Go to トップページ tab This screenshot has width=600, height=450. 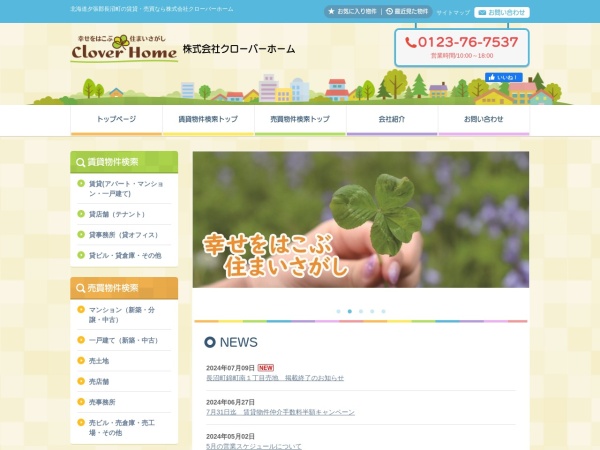click(x=116, y=119)
